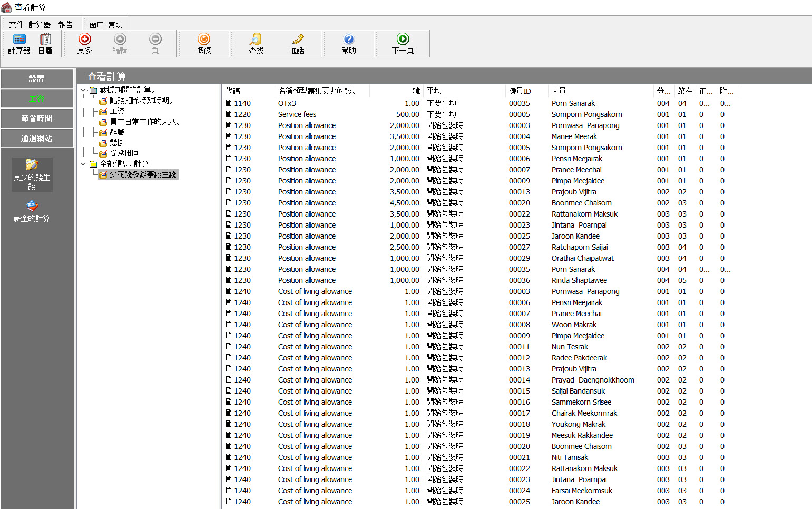Screen dimensions: 812x509
Task: Sort by the 僱員ID column header
Action: 527,91
